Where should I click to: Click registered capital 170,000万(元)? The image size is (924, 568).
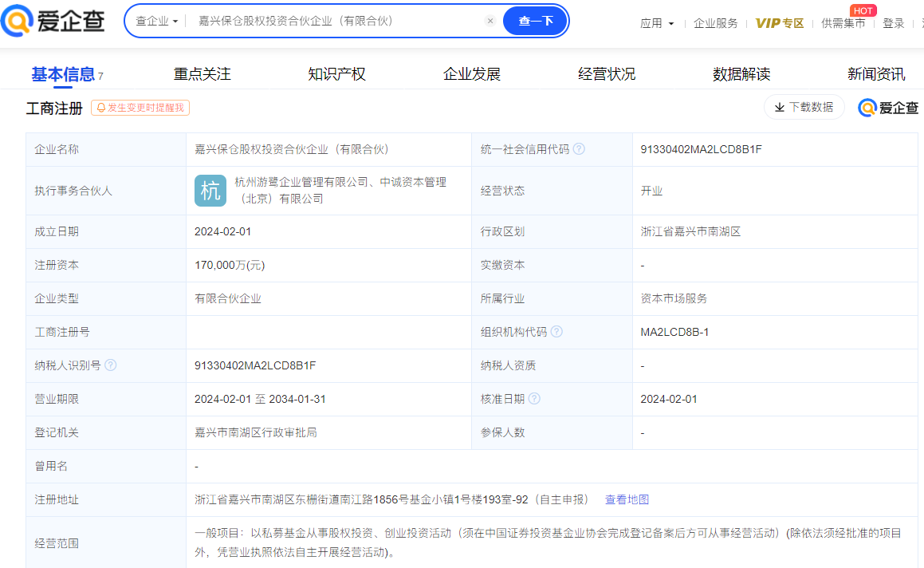pyautogui.click(x=230, y=266)
